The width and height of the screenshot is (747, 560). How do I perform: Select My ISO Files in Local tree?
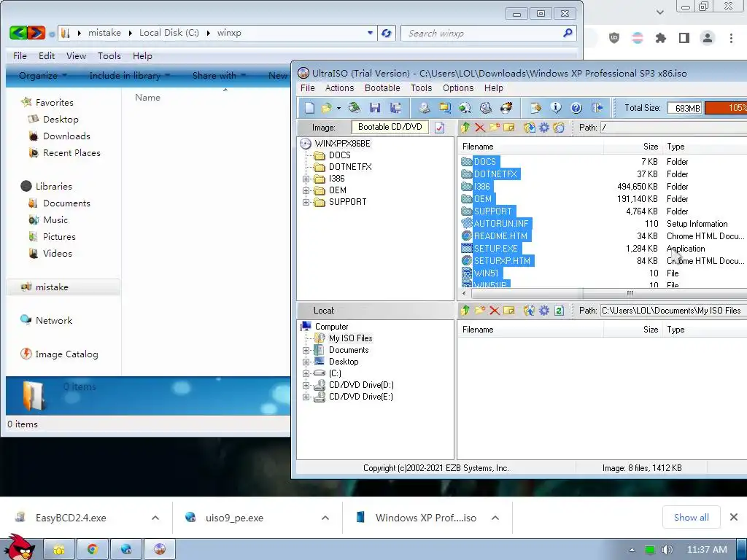click(350, 338)
